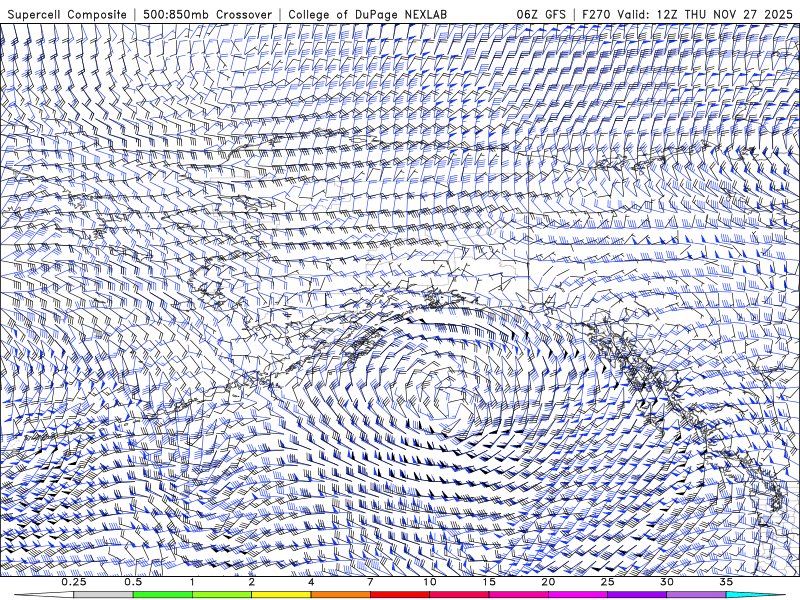This screenshot has height=600, width=800.
Task: Click the "06Z GFS" model run label
Action: (541, 14)
